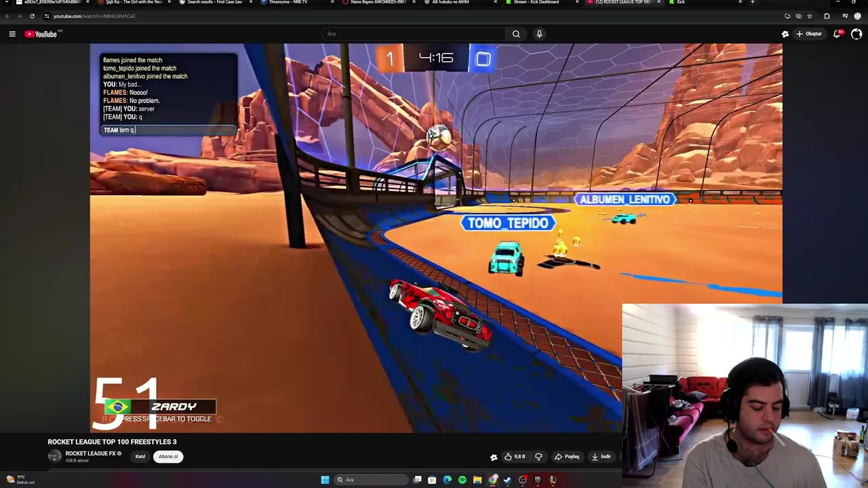The image size is (868, 488).
Task: Open Epic Games Launcher from the taskbar
Action: pos(538,480)
